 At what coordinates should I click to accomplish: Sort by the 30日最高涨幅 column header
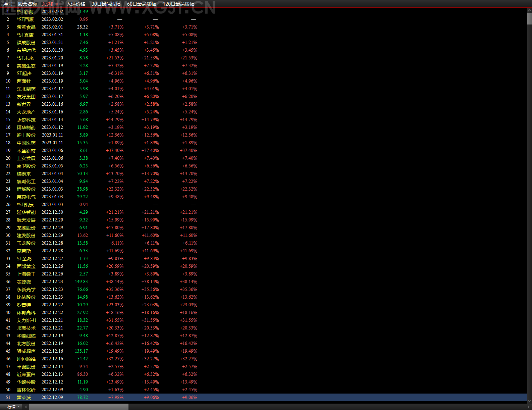[106, 4]
